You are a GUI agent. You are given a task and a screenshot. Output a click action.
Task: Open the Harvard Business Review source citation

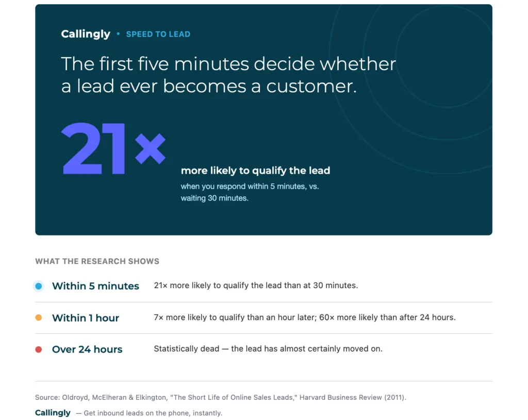tap(221, 397)
